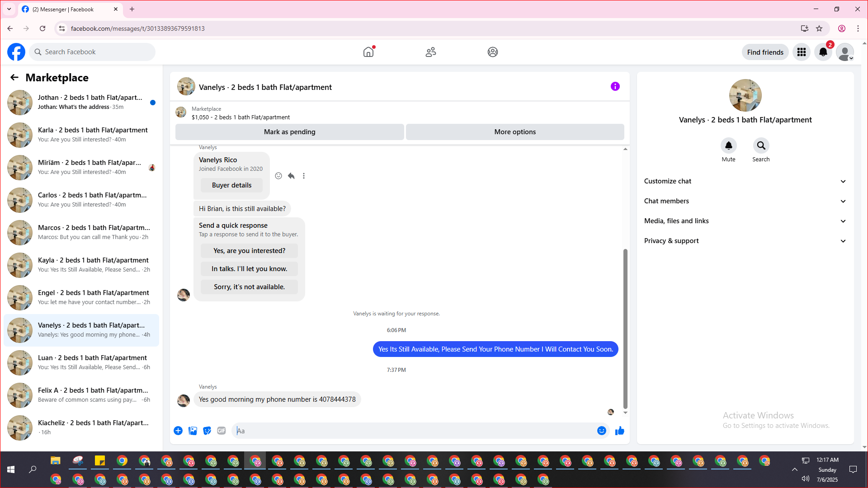Click Mark as pending button
This screenshot has width=868, height=488.
[x=289, y=132]
